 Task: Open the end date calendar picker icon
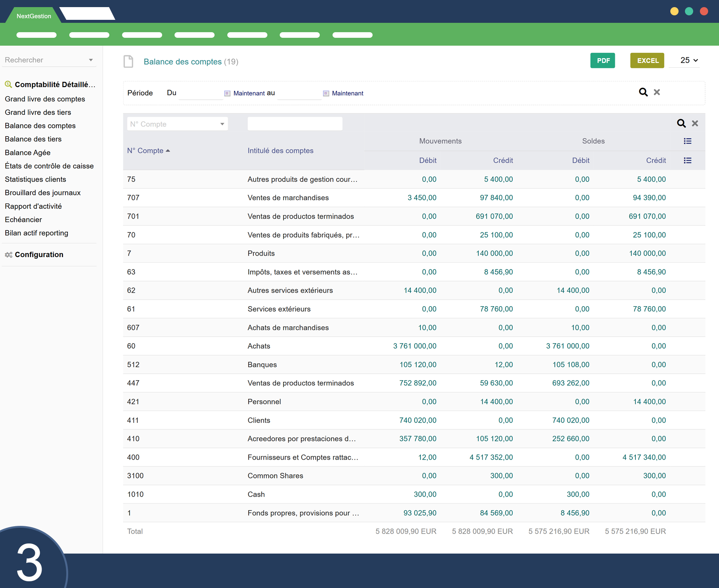pos(326,93)
